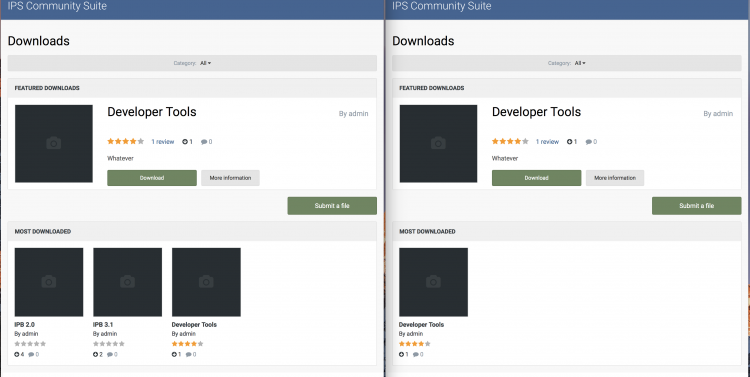Click featured star rating in left window
This screenshot has width=750, height=377.
point(125,141)
